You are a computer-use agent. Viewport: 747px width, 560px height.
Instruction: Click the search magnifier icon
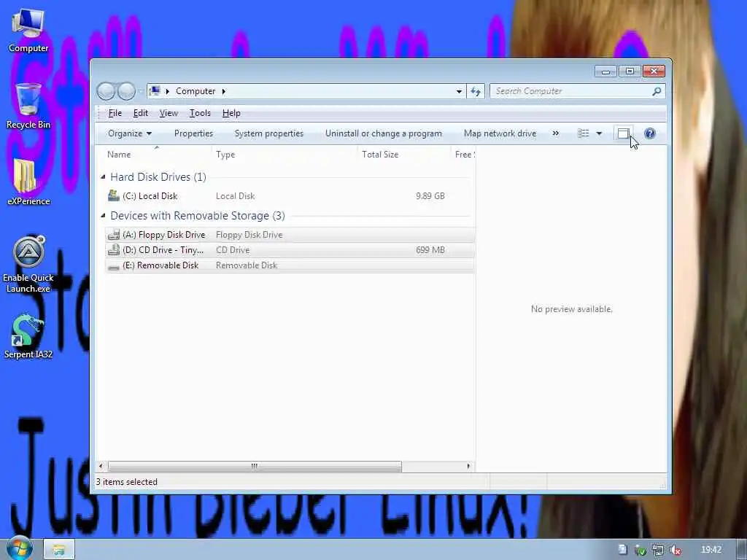point(657,91)
